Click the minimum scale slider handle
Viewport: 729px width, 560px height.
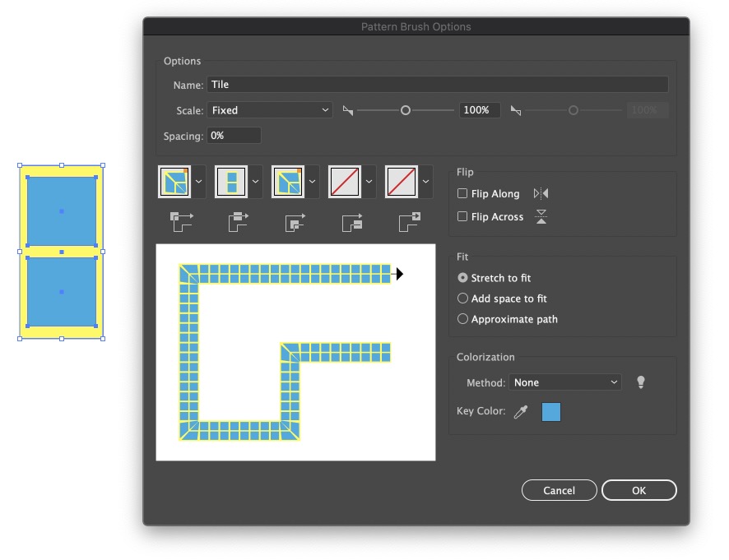406,110
